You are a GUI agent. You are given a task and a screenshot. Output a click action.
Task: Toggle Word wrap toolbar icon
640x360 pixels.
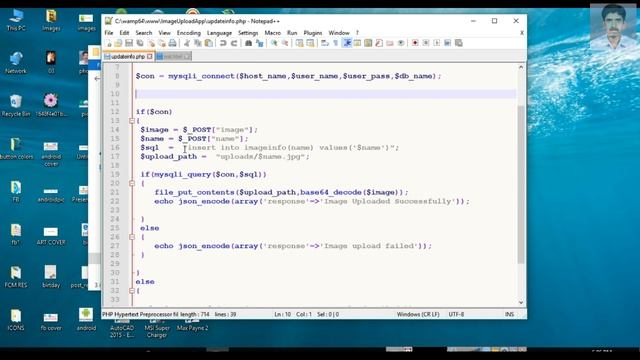(x=324, y=43)
